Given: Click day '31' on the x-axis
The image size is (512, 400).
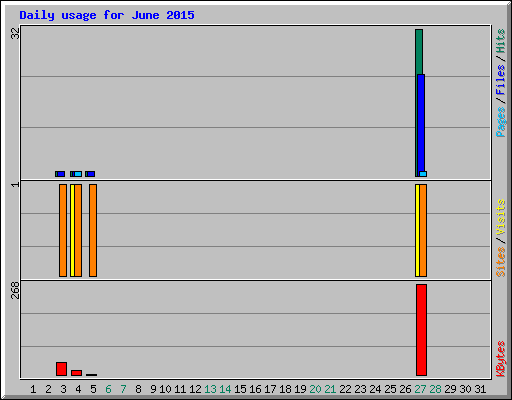Looking at the screenshot, I should [x=480, y=389].
